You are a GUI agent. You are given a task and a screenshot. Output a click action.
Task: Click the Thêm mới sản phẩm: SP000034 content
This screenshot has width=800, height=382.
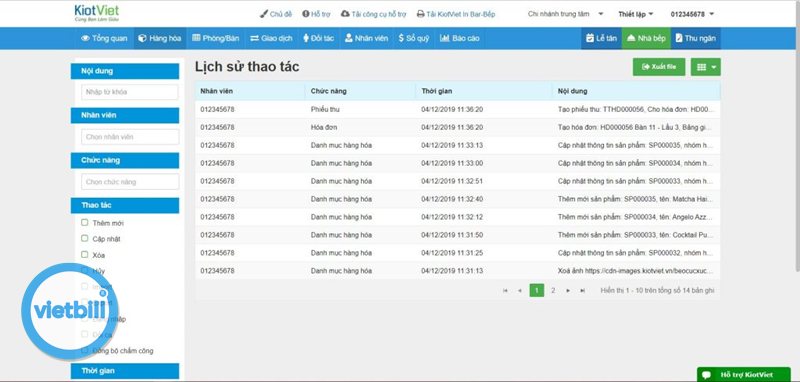tap(636, 217)
